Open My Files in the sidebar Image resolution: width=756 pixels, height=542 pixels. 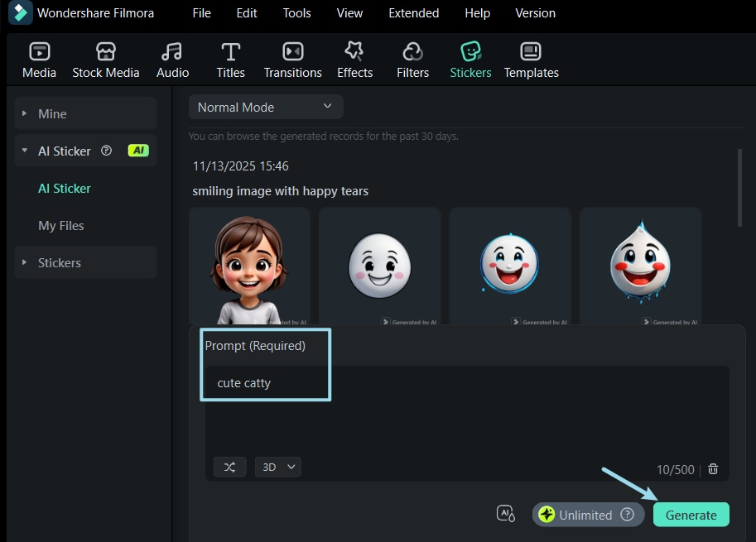pos(61,225)
